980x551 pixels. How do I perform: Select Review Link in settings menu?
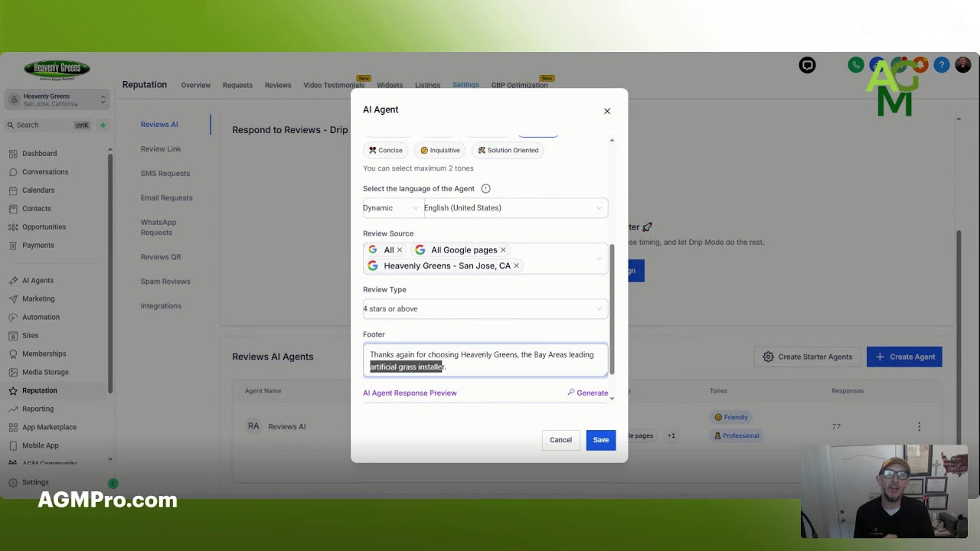pyautogui.click(x=161, y=149)
